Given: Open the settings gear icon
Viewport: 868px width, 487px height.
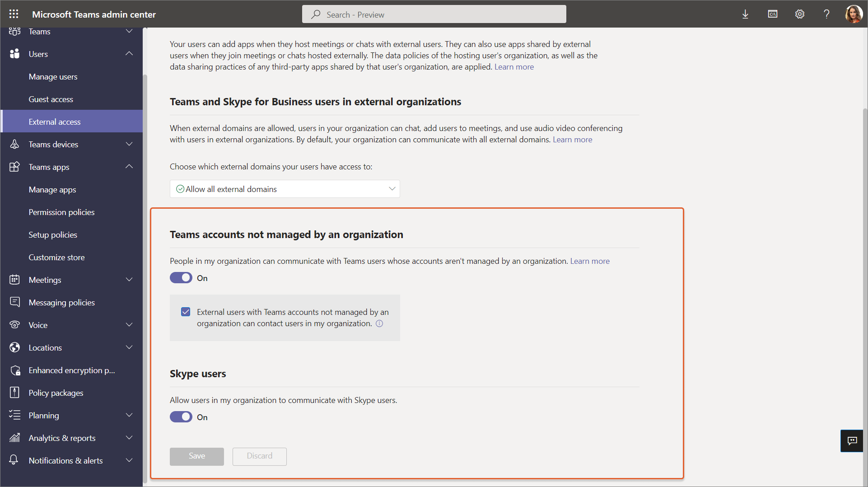Looking at the screenshot, I should [x=799, y=14].
